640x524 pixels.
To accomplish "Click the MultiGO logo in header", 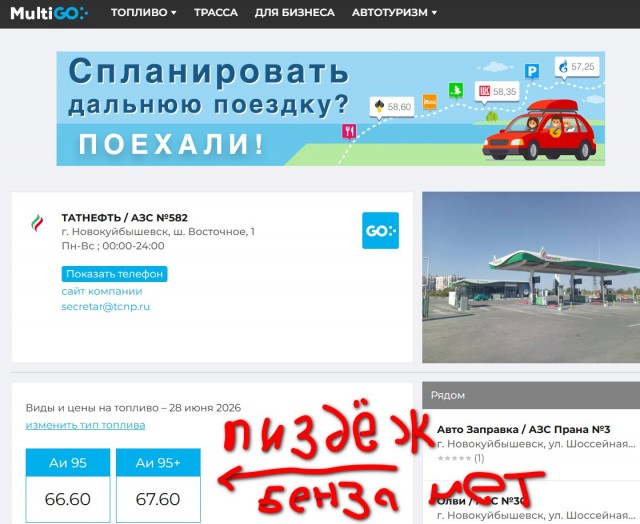I will click(x=49, y=13).
